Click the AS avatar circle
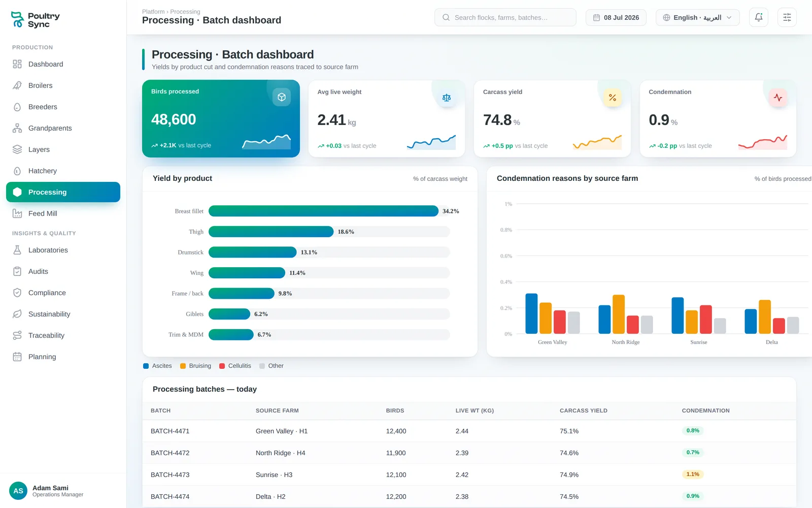 (x=18, y=491)
